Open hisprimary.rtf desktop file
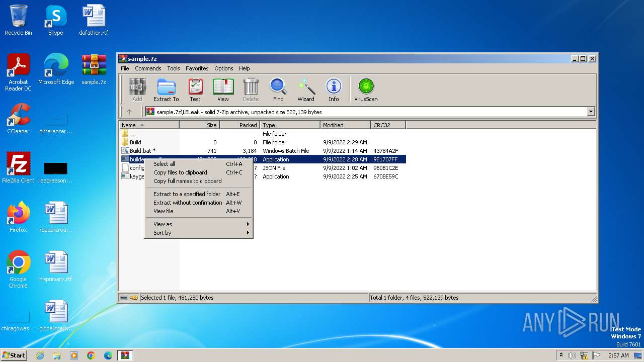 pyautogui.click(x=56, y=266)
